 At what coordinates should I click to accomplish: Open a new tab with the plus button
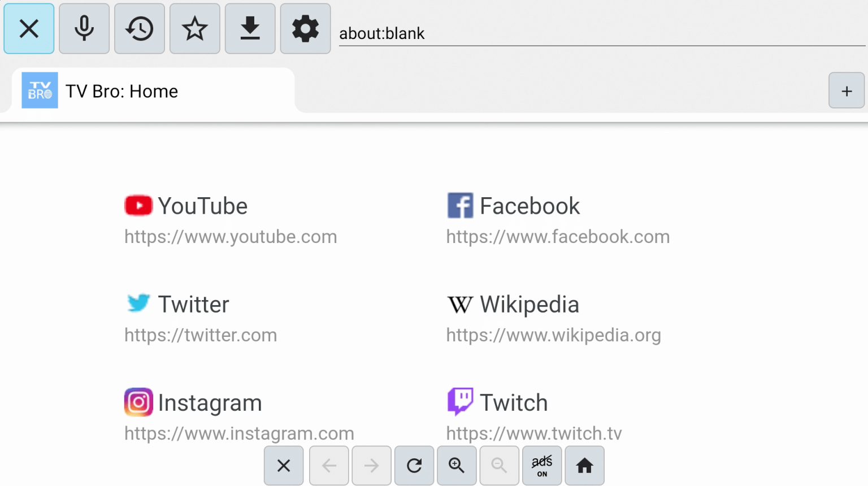(846, 90)
